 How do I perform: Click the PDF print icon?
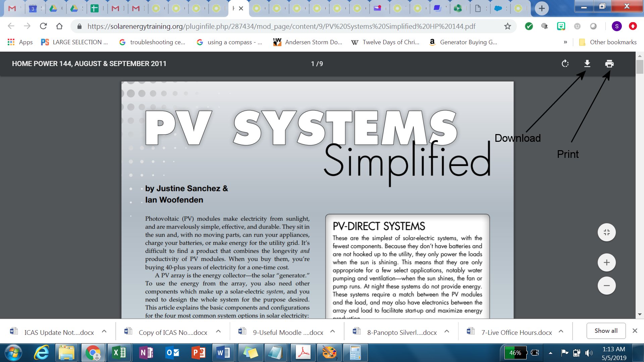point(609,64)
